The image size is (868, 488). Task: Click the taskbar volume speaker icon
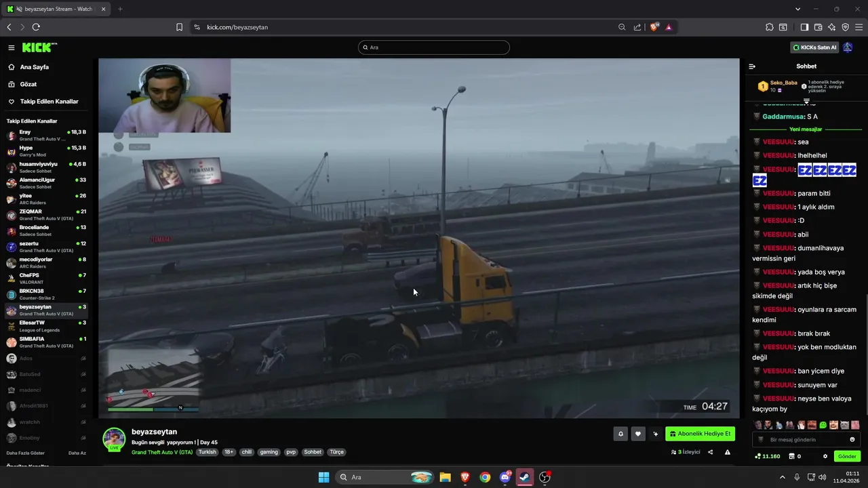[x=822, y=477]
